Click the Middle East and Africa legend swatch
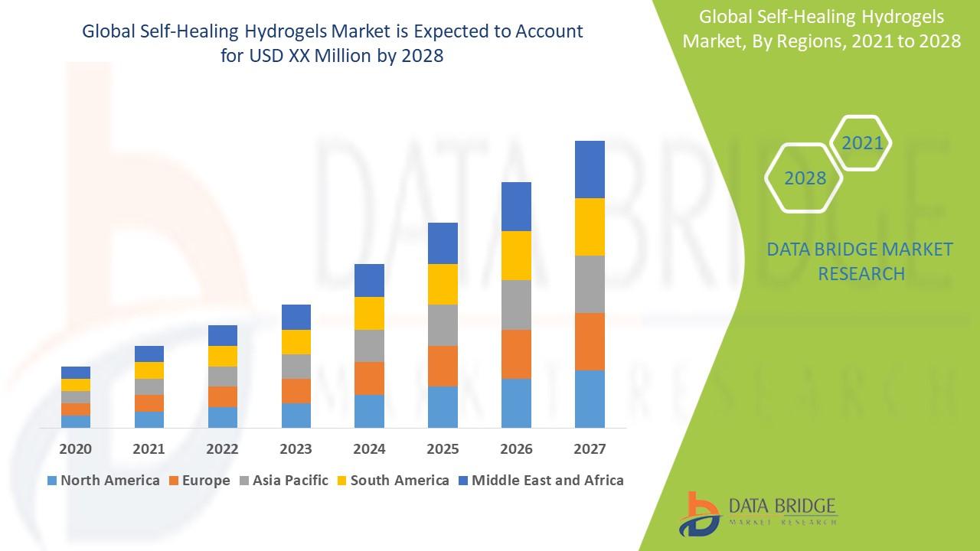Viewport: 980px width, 551px height. tap(462, 481)
